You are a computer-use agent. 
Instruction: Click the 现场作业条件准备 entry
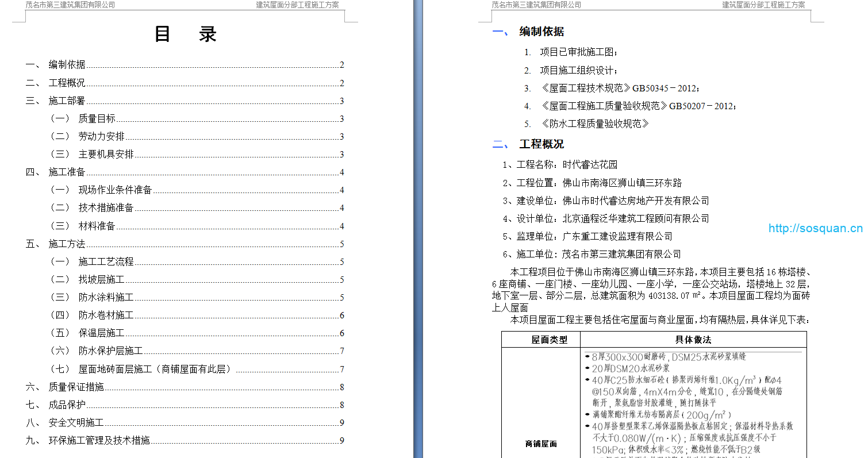coord(115,190)
